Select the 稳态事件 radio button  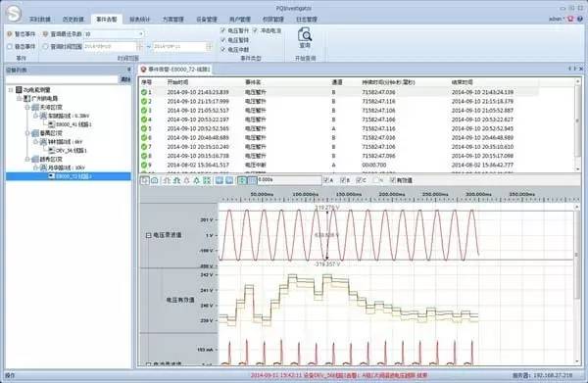[x=10, y=46]
